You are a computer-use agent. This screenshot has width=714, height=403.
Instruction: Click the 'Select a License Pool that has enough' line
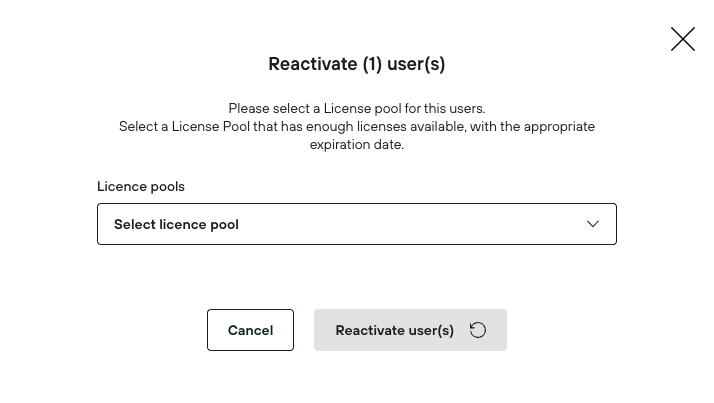tap(356, 126)
